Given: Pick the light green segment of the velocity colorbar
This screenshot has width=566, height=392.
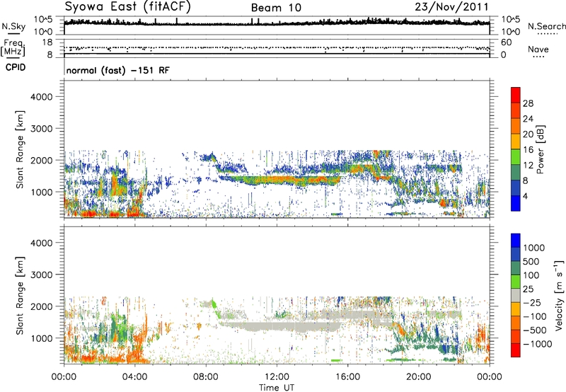Looking at the screenshot, I should point(516,282).
